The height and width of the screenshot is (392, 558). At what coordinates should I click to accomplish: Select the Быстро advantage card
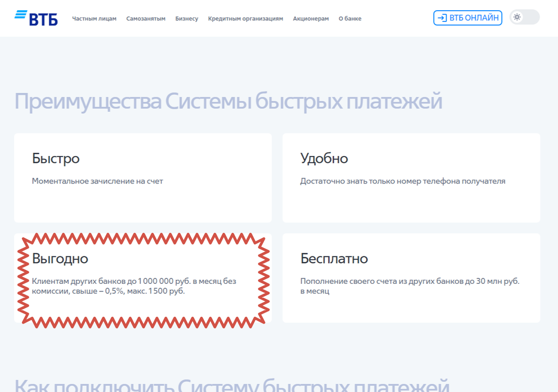(143, 178)
